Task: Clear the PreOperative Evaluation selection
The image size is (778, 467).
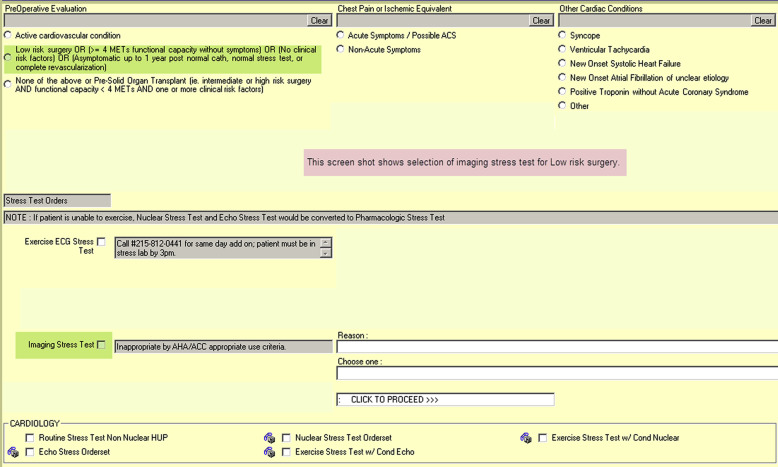Action: 319,20
